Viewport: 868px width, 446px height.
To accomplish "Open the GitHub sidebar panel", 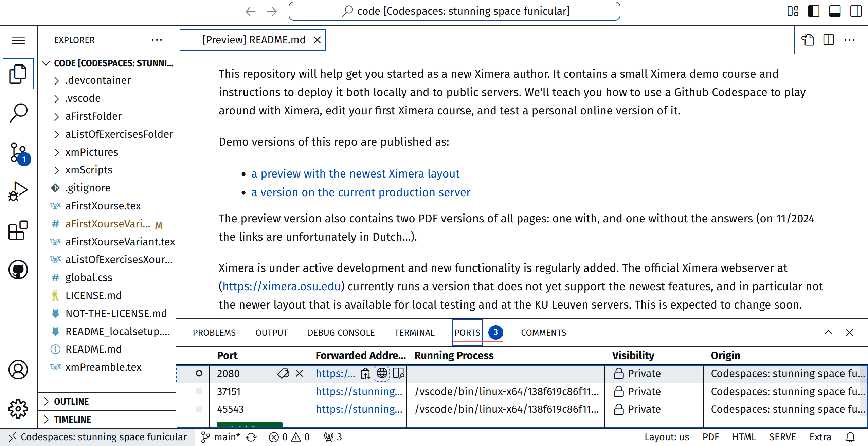I will (x=18, y=270).
